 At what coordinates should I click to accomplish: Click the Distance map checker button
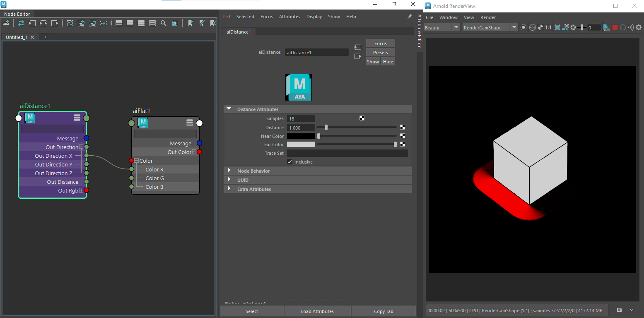[403, 128]
